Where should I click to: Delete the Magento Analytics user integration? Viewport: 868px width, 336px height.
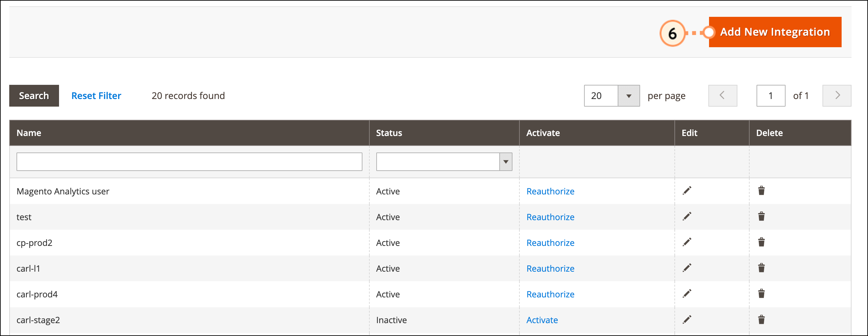coord(761,190)
